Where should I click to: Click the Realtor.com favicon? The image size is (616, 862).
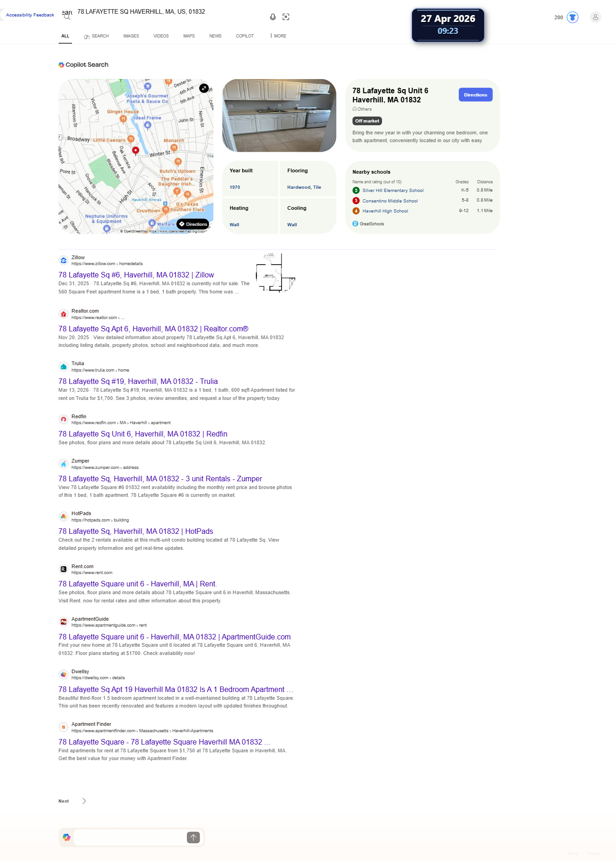click(x=64, y=314)
